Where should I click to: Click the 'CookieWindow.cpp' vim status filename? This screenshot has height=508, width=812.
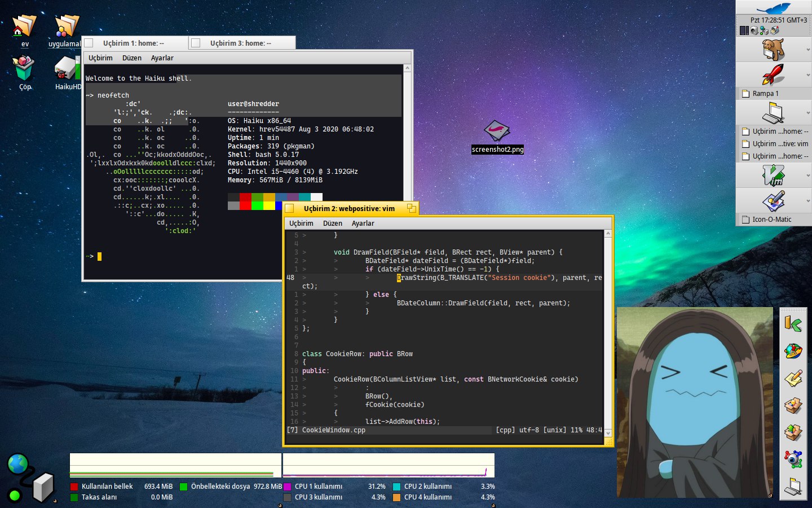tap(334, 430)
